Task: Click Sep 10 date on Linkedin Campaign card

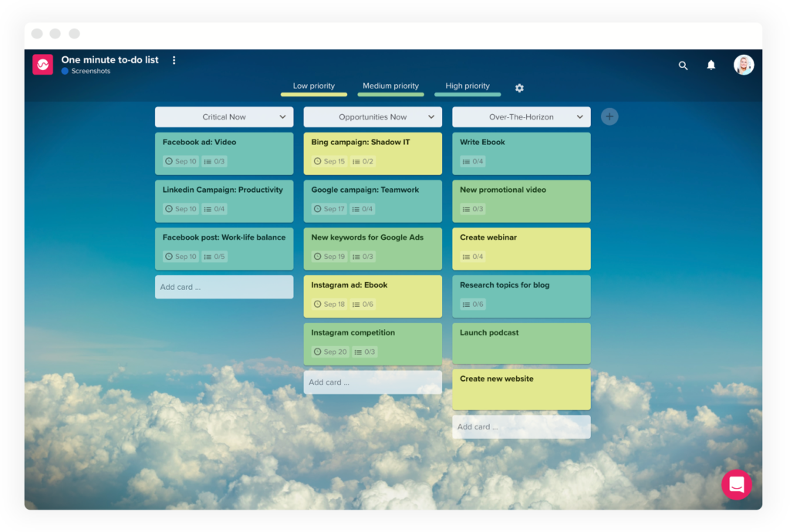Action: click(x=181, y=209)
